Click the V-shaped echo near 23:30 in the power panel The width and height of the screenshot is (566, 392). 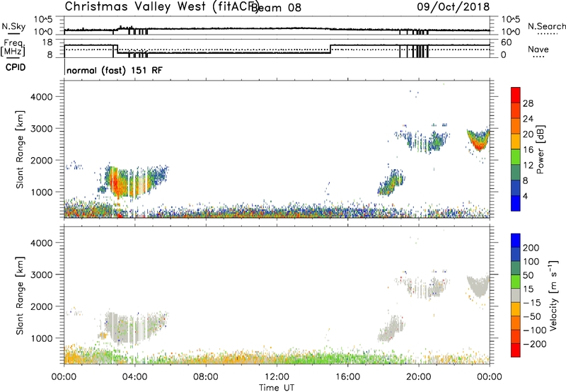(x=478, y=140)
